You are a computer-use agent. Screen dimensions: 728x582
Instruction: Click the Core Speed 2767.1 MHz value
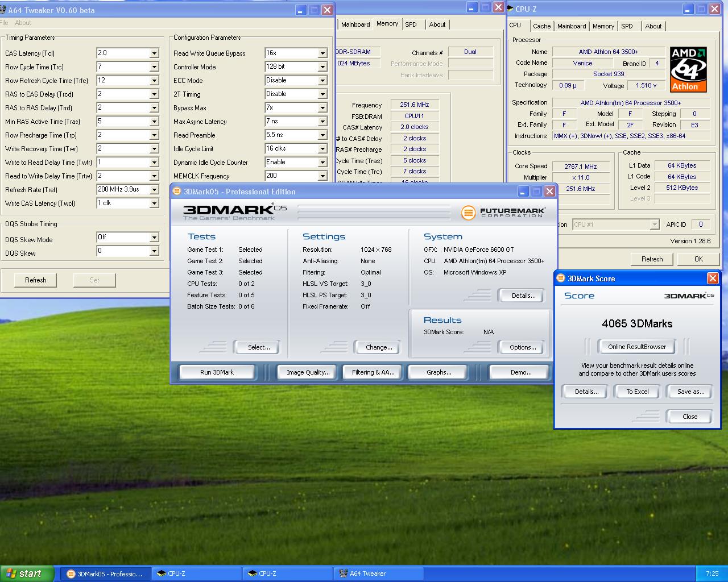[x=580, y=167]
